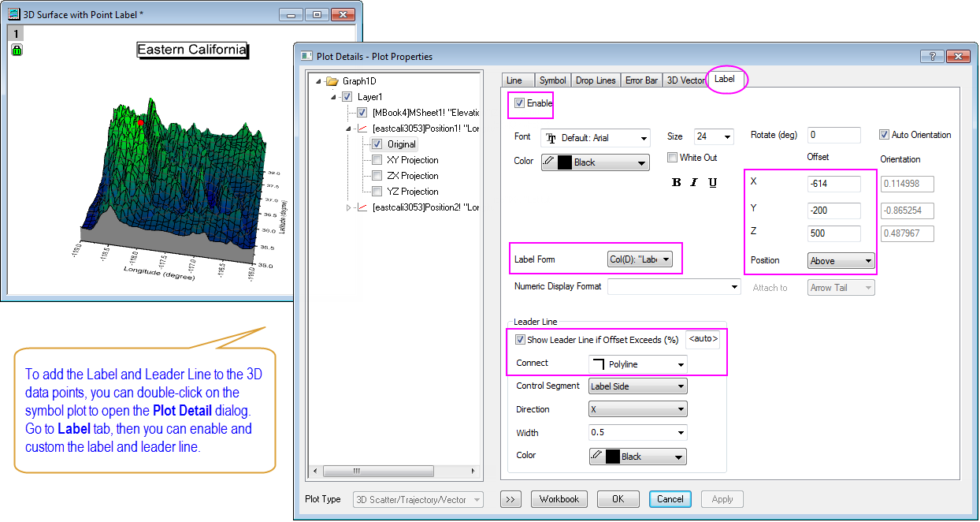Select the Eastern California title in graph
The width and height of the screenshot is (980, 522).
pyautogui.click(x=192, y=50)
